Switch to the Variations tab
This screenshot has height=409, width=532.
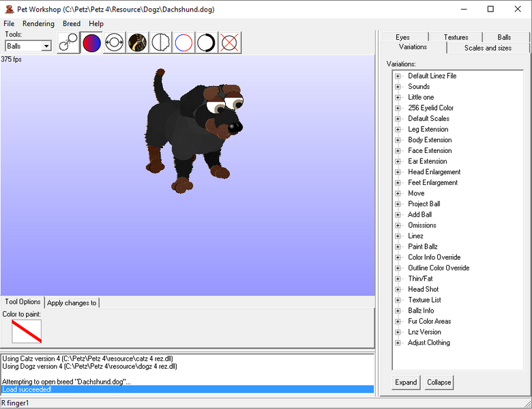tap(413, 47)
